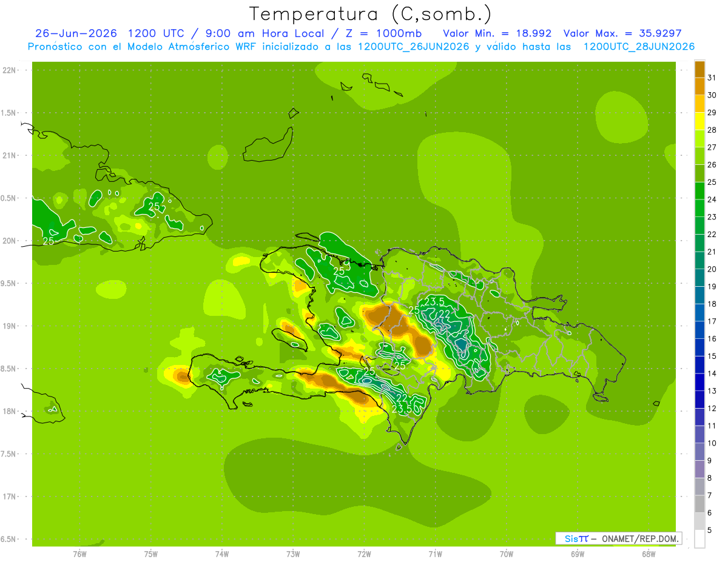This screenshot has height=562, width=728.
Task: Select the '75W' longitude axis label
Action: tap(150, 554)
